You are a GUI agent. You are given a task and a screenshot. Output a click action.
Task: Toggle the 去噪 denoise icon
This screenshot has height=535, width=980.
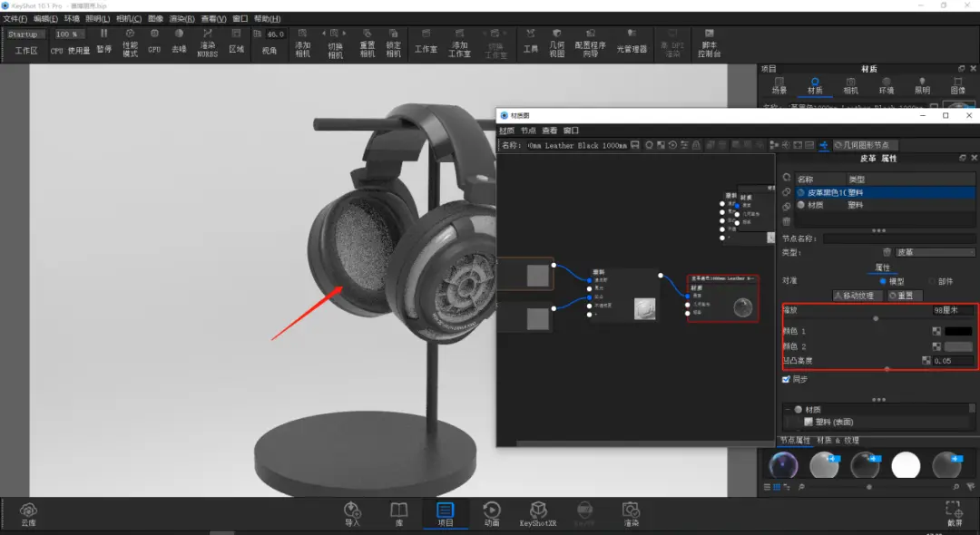(x=179, y=41)
